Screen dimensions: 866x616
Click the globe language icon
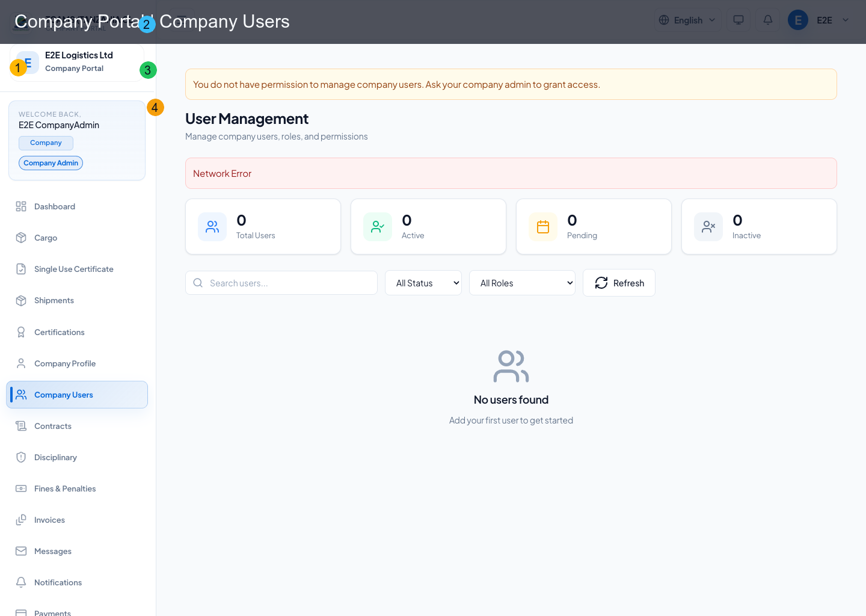coord(664,20)
